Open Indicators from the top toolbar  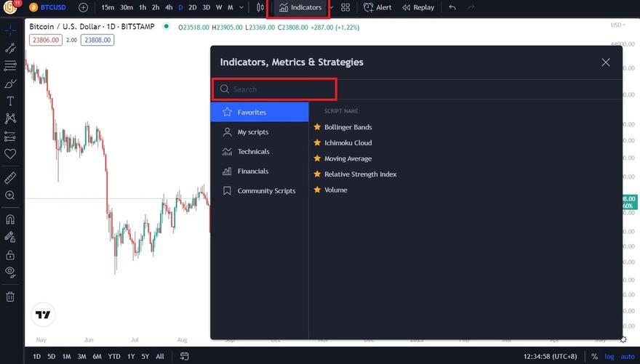300,7
